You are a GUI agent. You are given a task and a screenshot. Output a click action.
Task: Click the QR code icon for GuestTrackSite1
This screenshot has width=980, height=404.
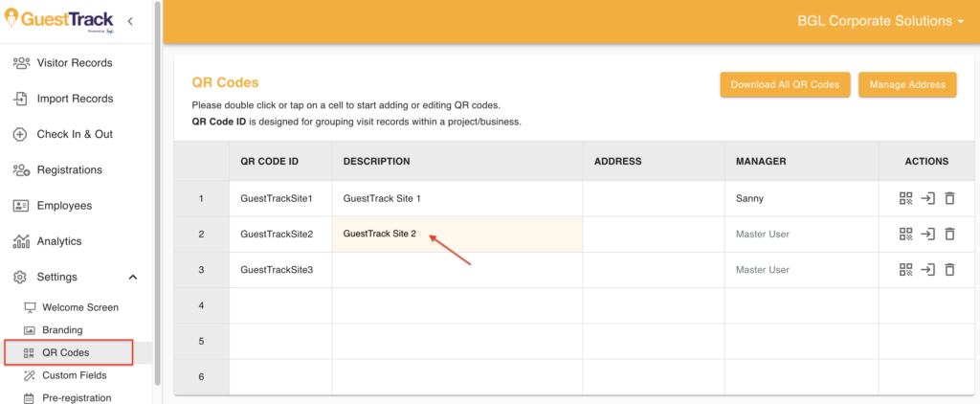[x=905, y=198]
